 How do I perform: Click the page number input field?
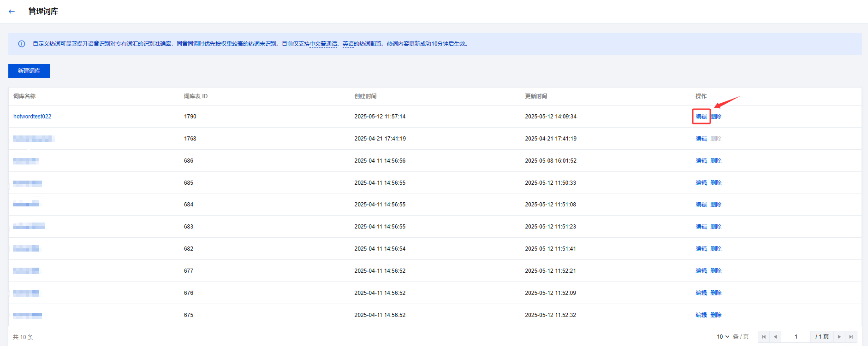click(x=796, y=337)
